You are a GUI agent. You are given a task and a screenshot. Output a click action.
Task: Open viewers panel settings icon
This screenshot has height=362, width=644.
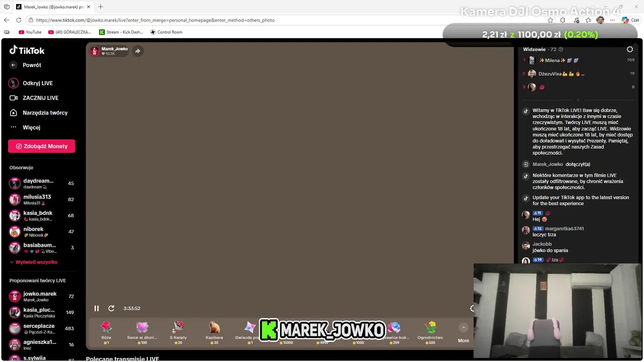point(630,49)
